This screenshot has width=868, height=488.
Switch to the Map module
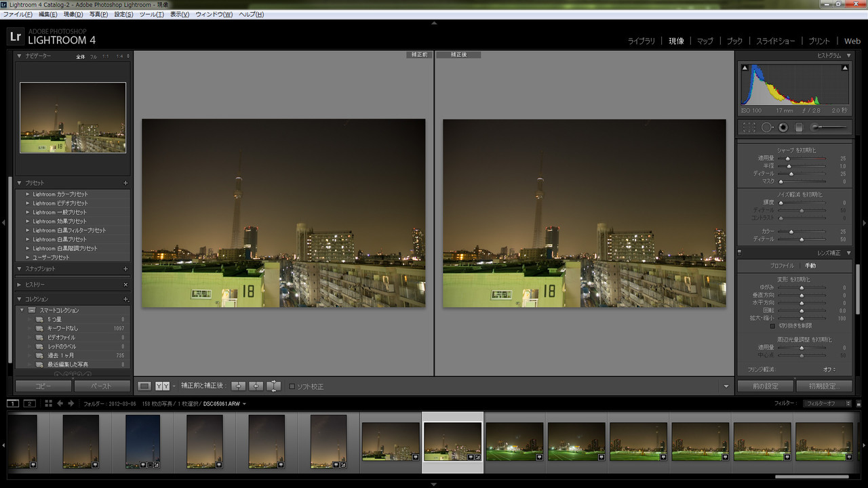pos(705,41)
